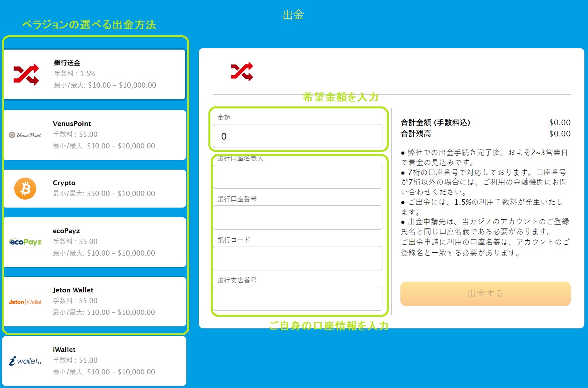
Task: Click the iWallet logo
Action: (x=25, y=361)
